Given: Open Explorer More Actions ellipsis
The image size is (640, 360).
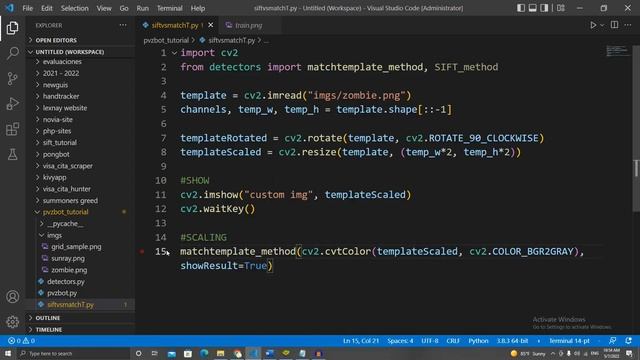Looking at the screenshot, I should 123,25.
